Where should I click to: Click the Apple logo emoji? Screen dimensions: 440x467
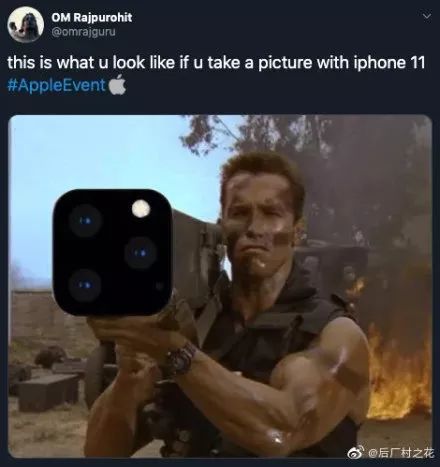point(117,85)
